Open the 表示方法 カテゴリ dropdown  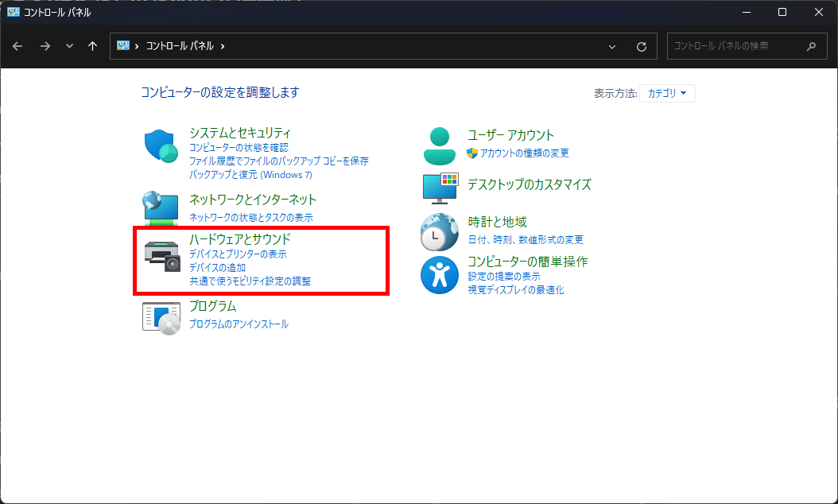point(667,93)
